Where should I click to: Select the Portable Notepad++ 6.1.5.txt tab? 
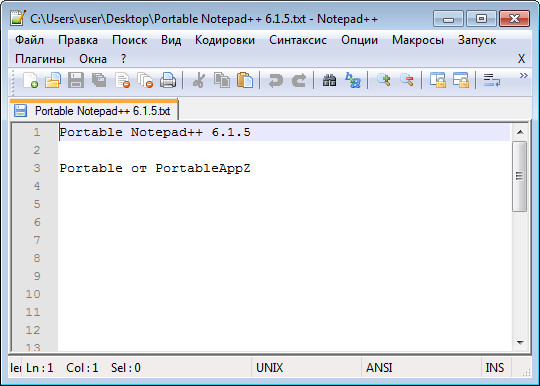pyautogui.click(x=94, y=111)
